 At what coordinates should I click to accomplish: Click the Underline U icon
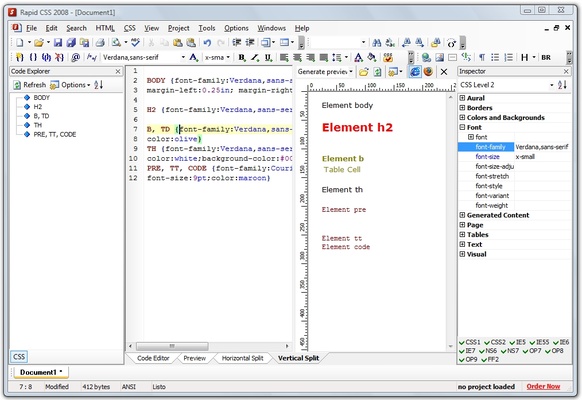tap(268, 57)
